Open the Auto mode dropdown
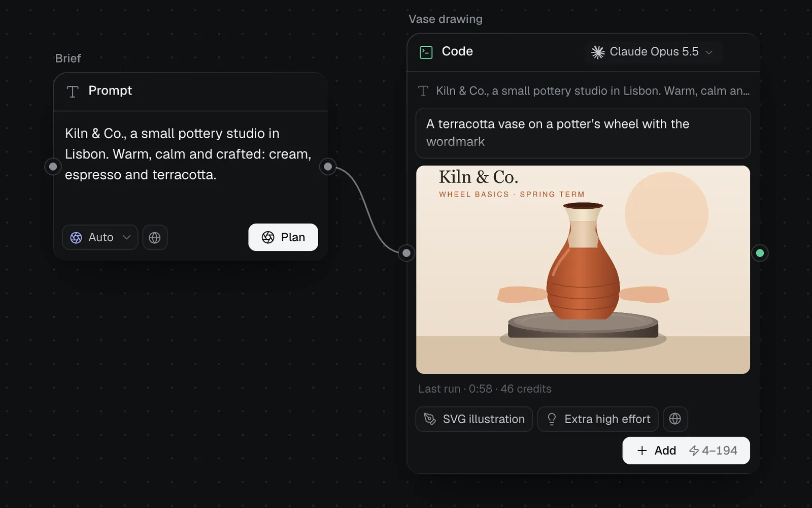812x508 pixels. coord(100,237)
